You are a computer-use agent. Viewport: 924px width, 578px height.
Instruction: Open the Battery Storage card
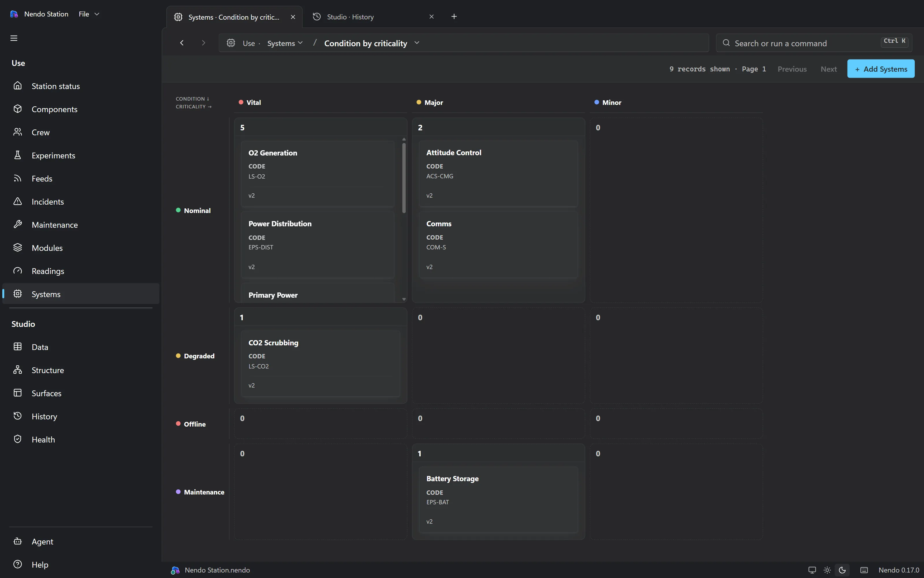click(498, 500)
